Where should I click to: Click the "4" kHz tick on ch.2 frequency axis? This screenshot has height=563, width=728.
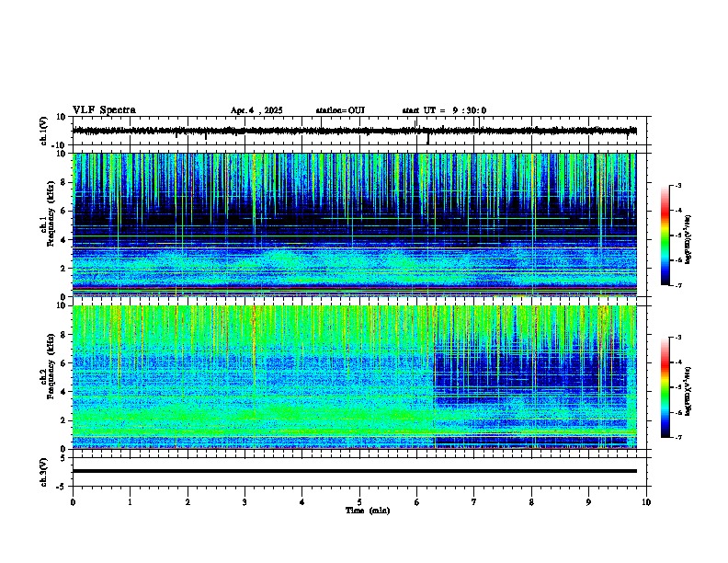(x=64, y=392)
